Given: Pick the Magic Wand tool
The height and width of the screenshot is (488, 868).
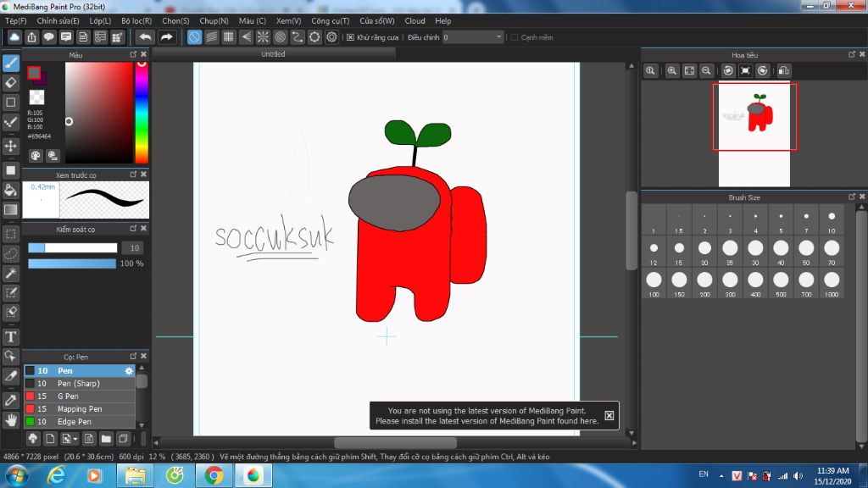Looking at the screenshot, I should pos(11,273).
